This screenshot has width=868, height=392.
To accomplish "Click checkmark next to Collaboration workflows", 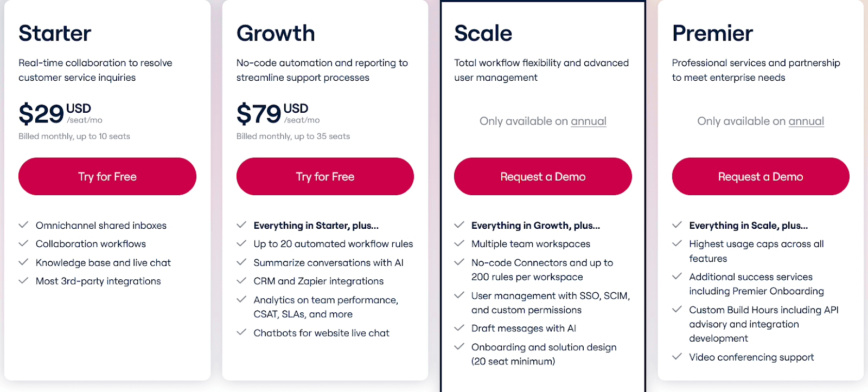I will [23, 243].
